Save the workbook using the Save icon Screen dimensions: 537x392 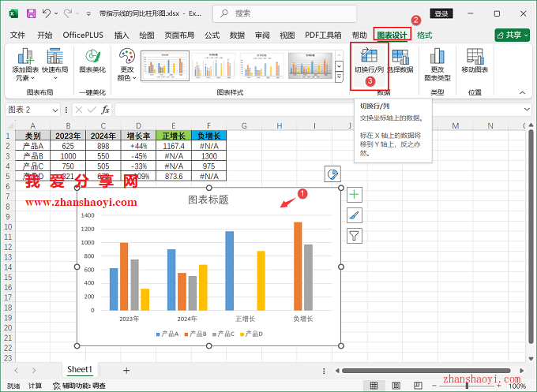click(31, 13)
